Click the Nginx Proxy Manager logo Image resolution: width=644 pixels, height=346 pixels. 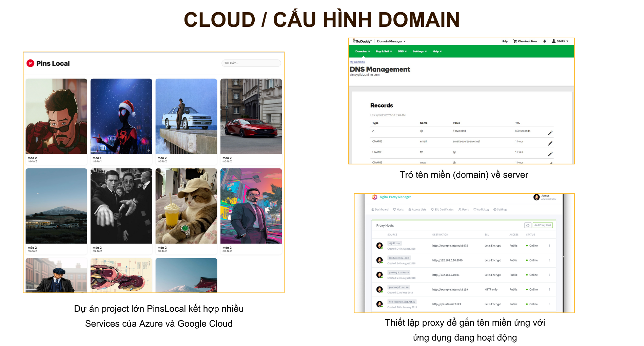375,197
